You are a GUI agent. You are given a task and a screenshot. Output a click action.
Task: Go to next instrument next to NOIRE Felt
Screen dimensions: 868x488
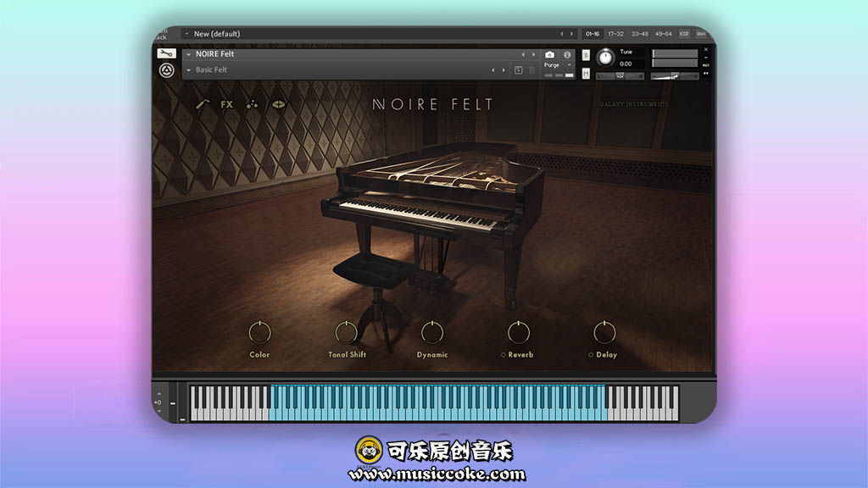pos(534,54)
